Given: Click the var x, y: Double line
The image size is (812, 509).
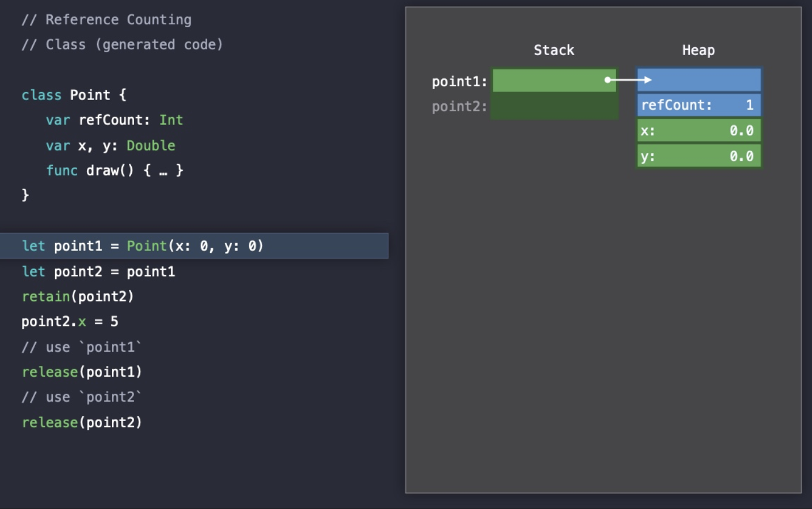Looking at the screenshot, I should (x=110, y=145).
